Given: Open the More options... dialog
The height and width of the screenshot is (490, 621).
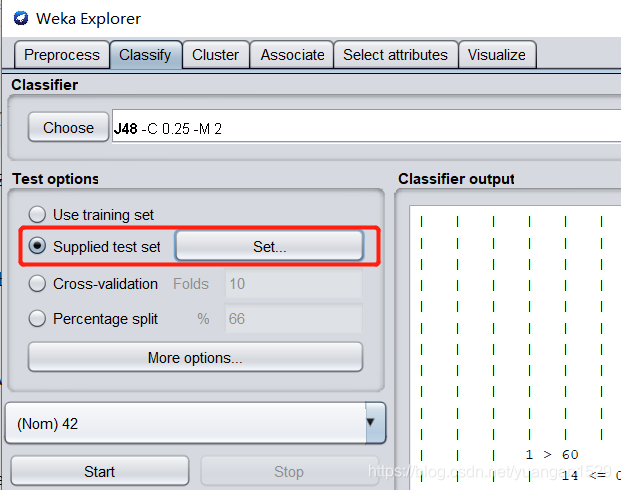Looking at the screenshot, I should coord(195,357).
